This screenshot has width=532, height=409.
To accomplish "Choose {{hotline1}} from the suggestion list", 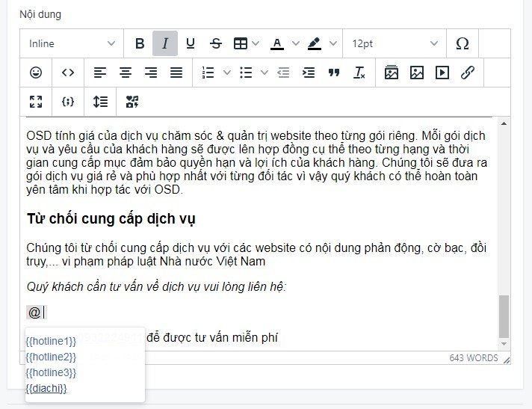I will pos(51,341).
